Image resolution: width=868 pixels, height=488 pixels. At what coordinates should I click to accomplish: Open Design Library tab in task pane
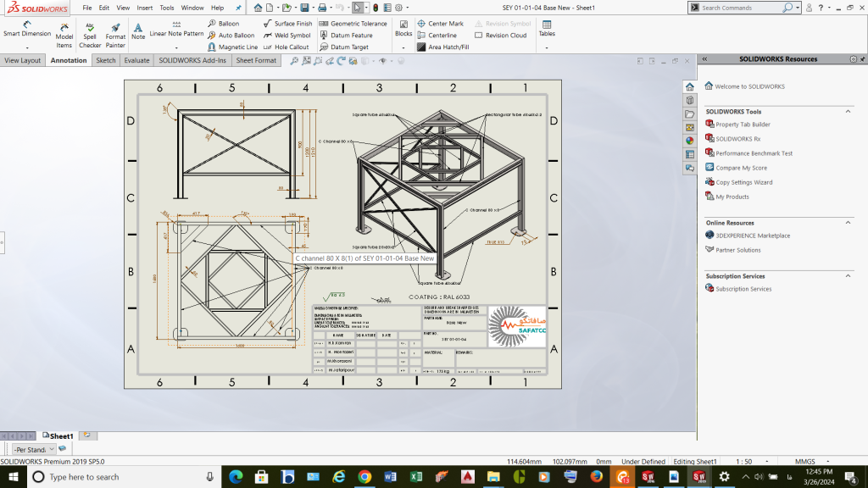[x=690, y=100]
